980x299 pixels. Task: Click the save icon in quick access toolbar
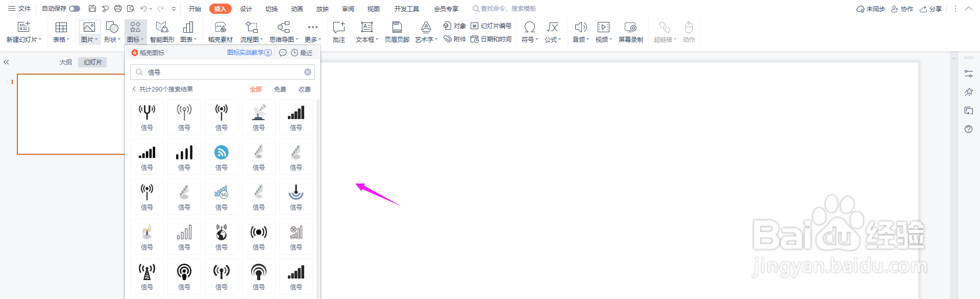[x=92, y=9]
